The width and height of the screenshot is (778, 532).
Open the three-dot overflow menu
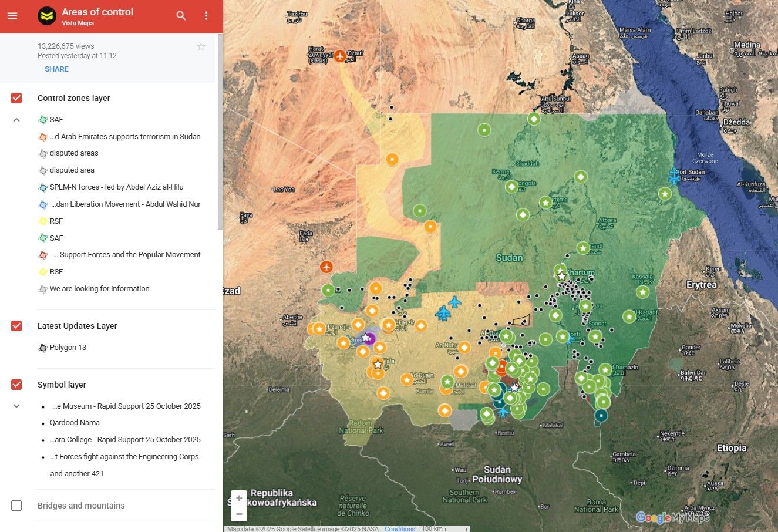click(206, 16)
